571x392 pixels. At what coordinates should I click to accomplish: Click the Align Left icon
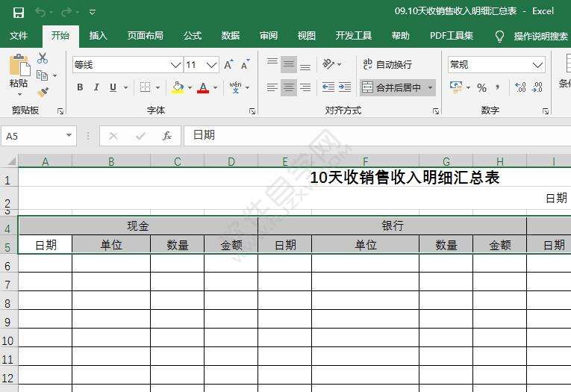coord(272,87)
